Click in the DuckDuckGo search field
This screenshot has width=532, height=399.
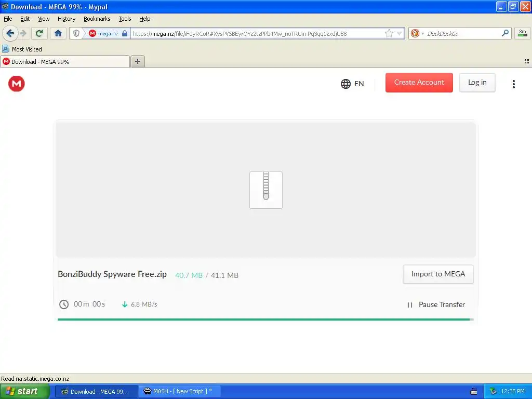point(462,33)
